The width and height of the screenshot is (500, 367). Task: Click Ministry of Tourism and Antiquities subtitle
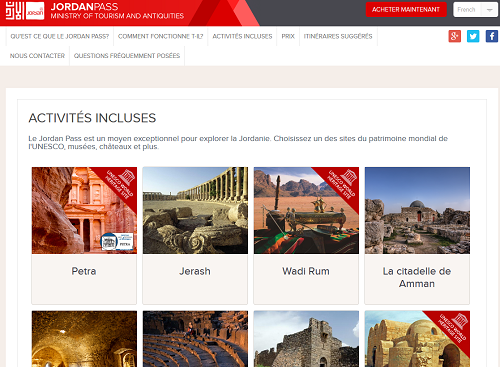[x=117, y=16]
